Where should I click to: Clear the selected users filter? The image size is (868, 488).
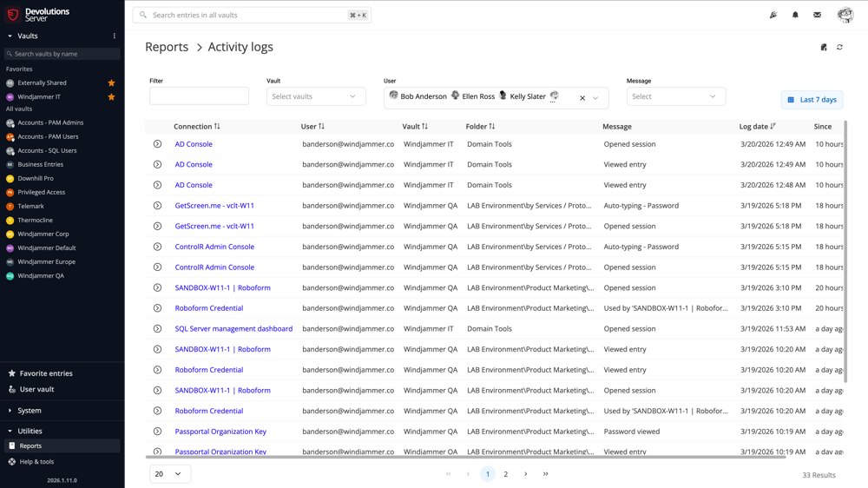(582, 98)
